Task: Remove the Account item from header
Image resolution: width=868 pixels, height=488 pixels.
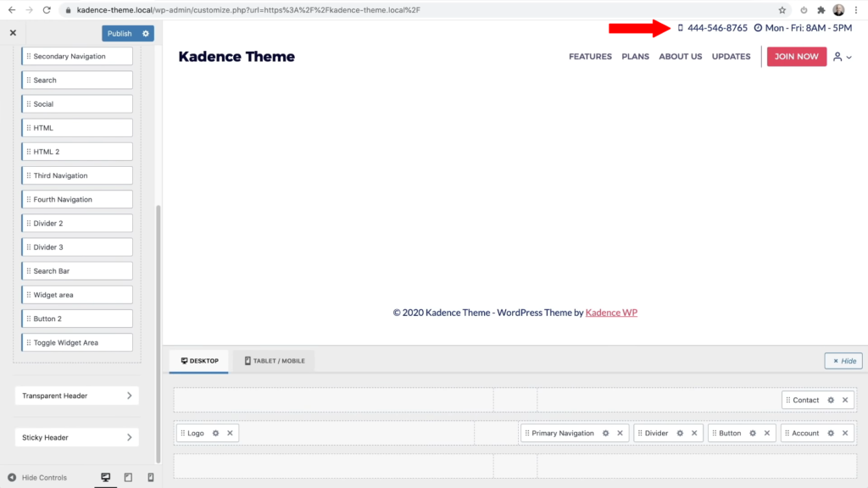Action: click(845, 433)
